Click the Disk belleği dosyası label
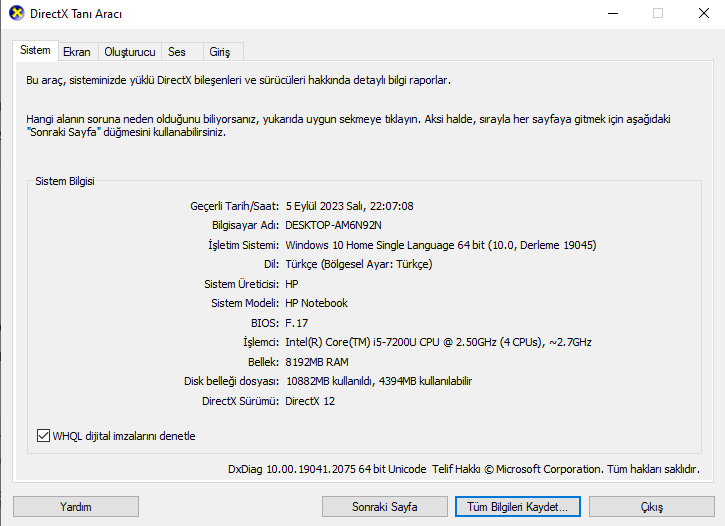Screen dimensions: 725x526 (x=231, y=381)
